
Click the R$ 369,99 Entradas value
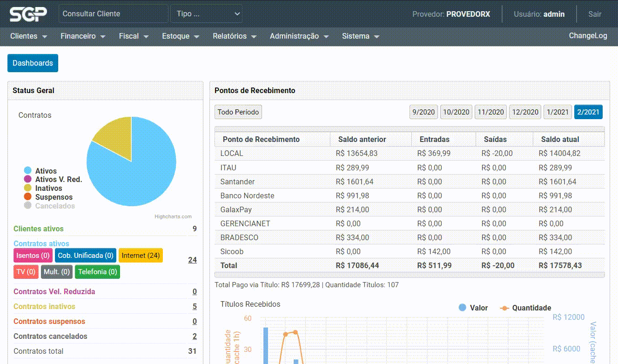point(434,153)
